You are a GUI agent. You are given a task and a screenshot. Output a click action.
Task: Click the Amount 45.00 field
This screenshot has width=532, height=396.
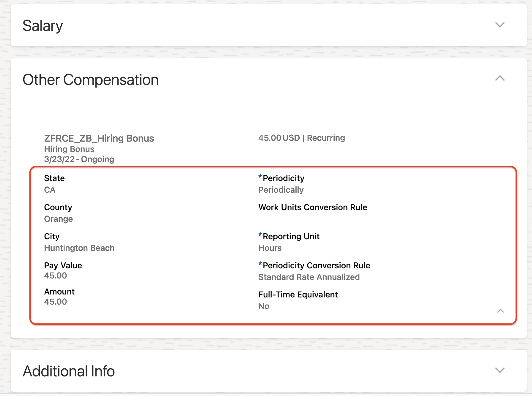[x=56, y=302]
